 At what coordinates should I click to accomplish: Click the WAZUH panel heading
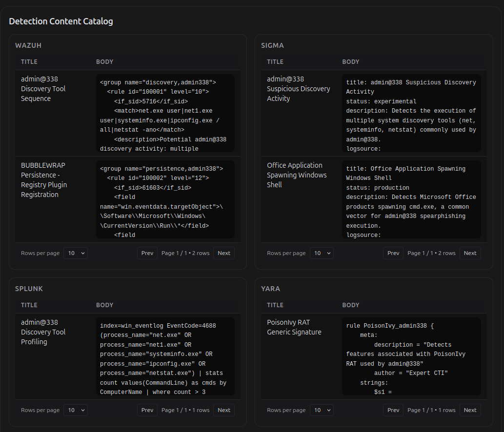(x=28, y=46)
